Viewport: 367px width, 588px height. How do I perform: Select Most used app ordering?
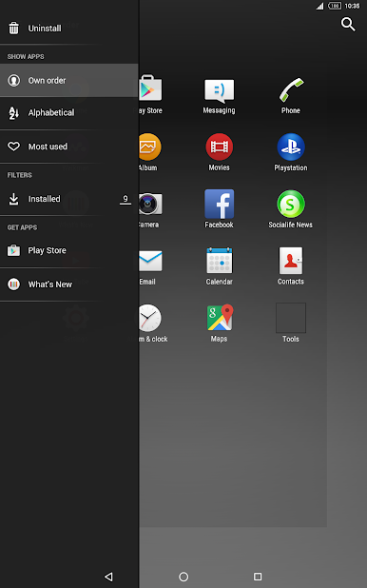click(x=69, y=147)
